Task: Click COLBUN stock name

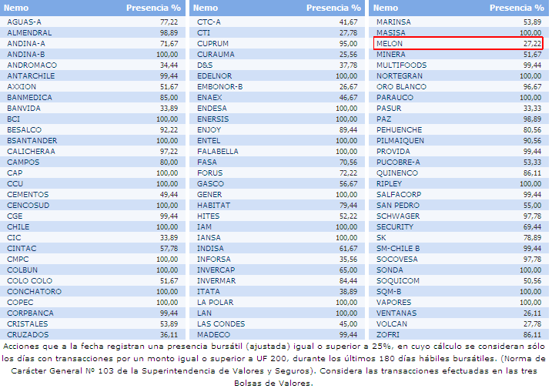Action: pos(22,270)
